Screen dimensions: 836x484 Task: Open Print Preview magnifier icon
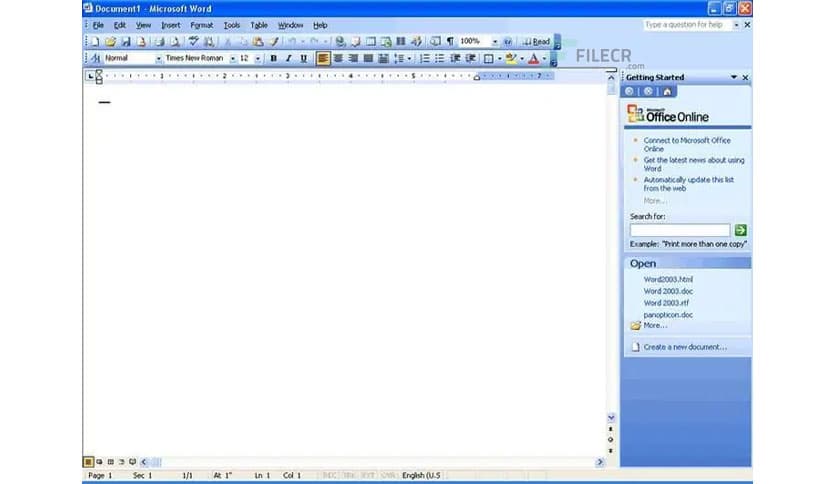[x=174, y=42]
